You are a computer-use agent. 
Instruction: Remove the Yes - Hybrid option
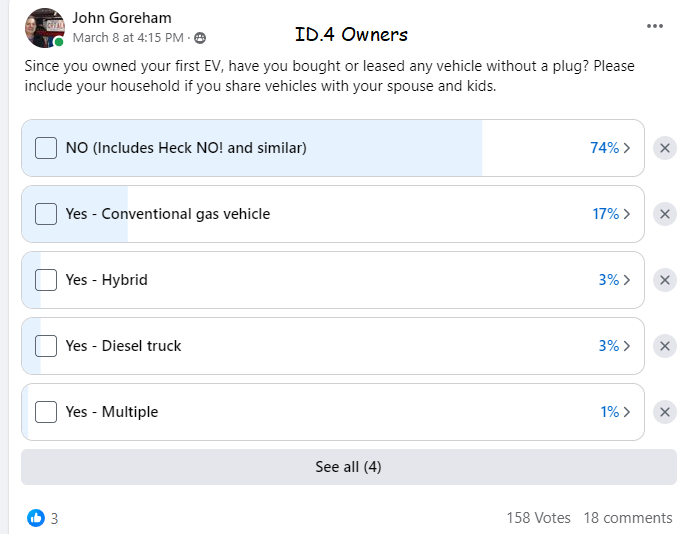[x=665, y=280]
